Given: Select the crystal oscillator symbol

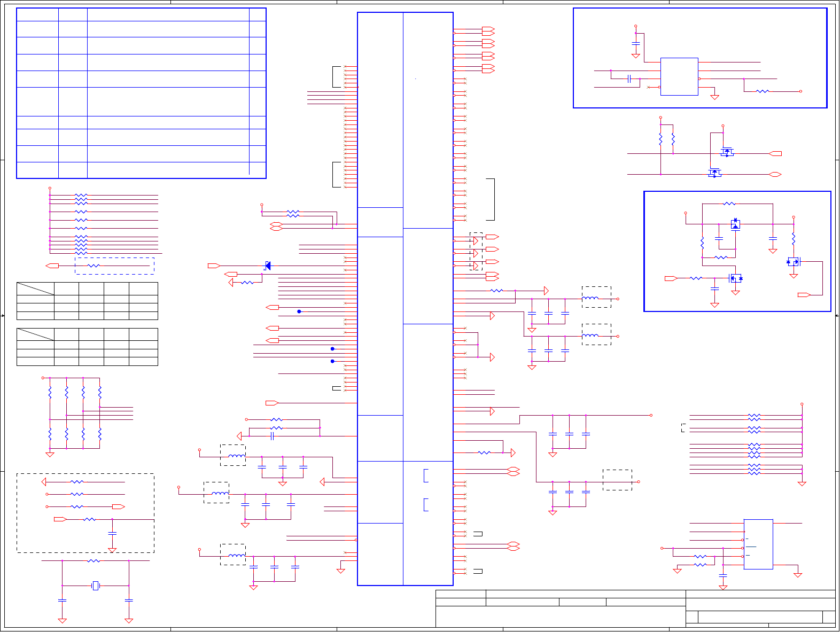Looking at the screenshot, I should click(96, 586).
